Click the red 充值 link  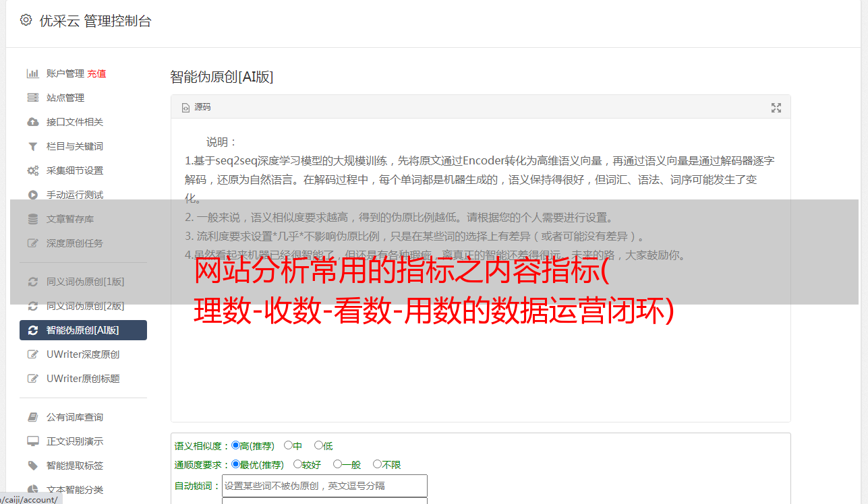point(96,73)
